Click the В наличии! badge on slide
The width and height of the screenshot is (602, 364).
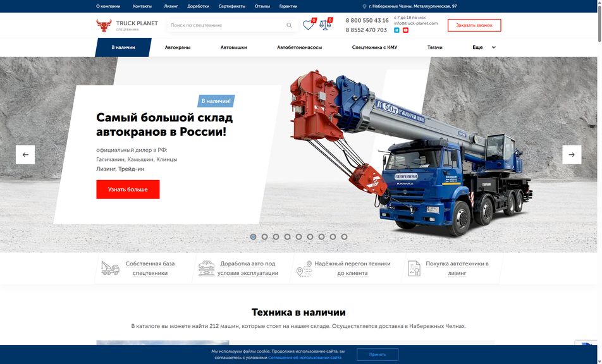point(216,101)
